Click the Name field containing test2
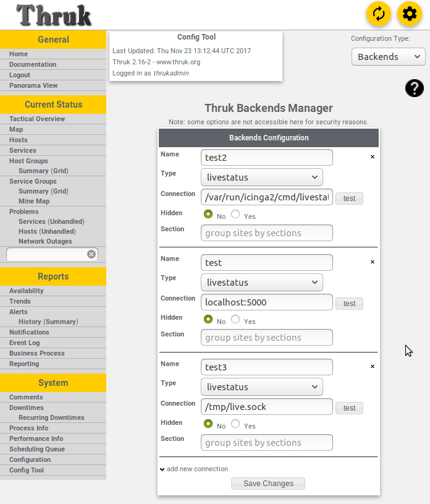 (267, 158)
